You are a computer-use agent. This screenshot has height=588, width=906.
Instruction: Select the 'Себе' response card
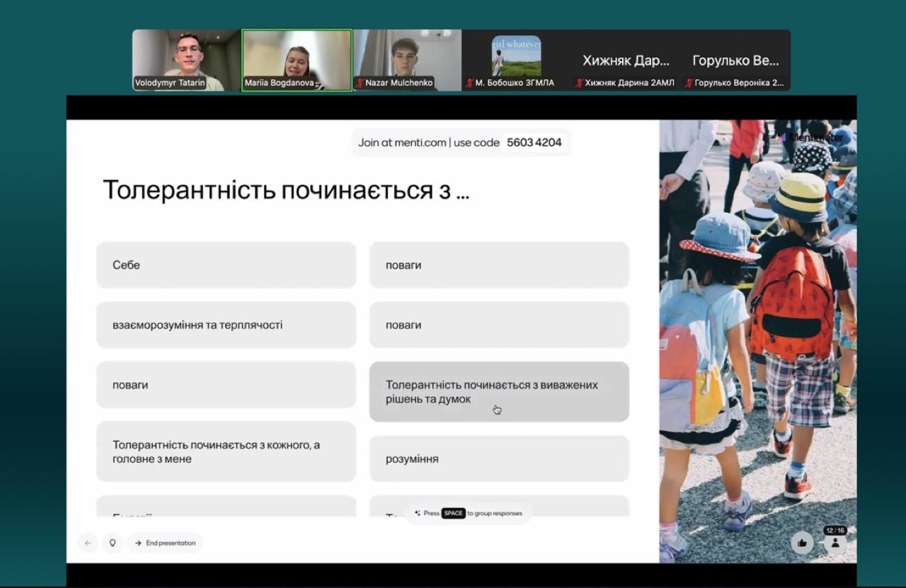pos(226,265)
